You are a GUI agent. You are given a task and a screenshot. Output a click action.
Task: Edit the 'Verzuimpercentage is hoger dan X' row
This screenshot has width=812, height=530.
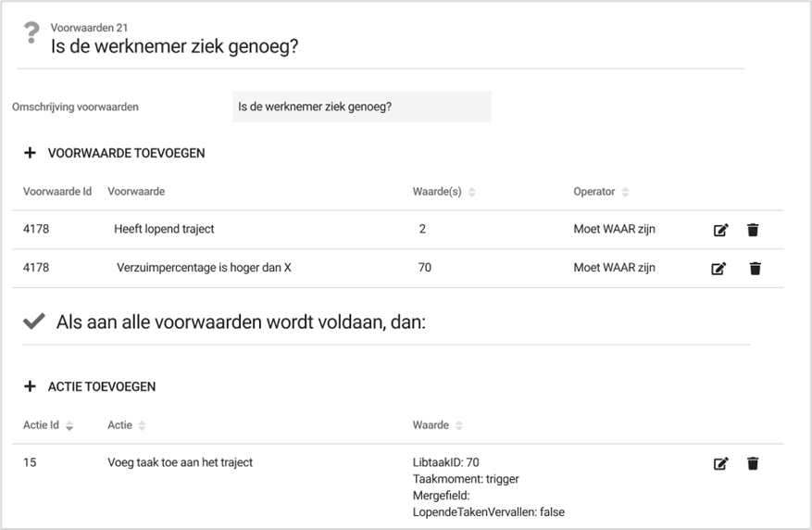pos(719,269)
